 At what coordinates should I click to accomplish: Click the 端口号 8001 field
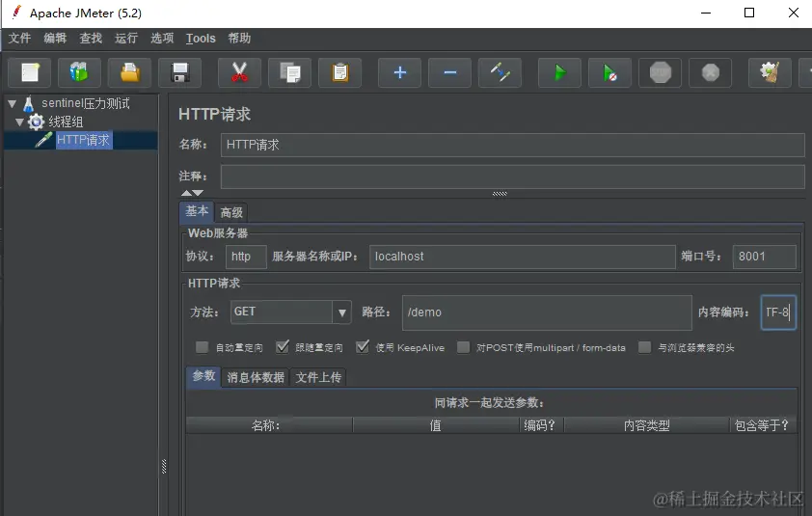[765, 257]
